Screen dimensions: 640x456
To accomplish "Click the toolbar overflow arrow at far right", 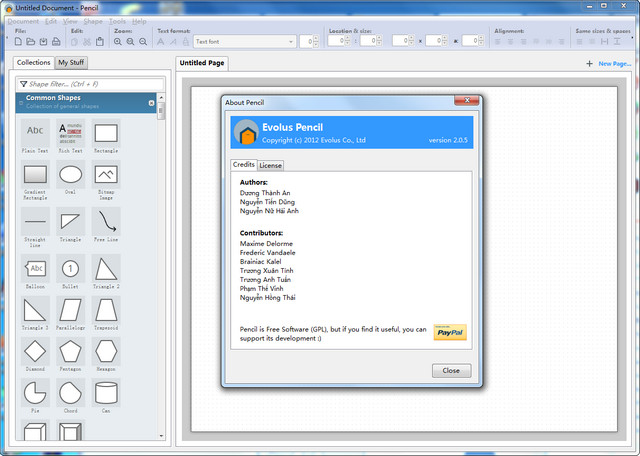I will 633,38.
